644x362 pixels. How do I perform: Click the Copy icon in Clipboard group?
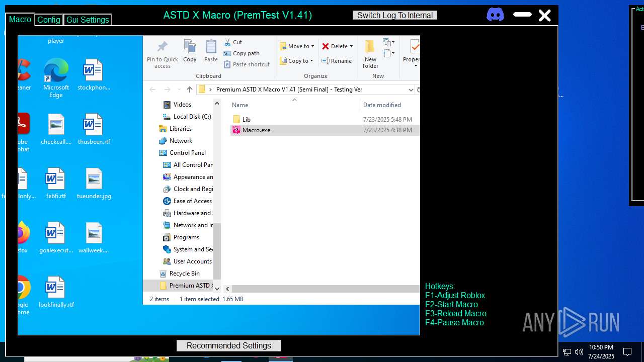(x=190, y=47)
